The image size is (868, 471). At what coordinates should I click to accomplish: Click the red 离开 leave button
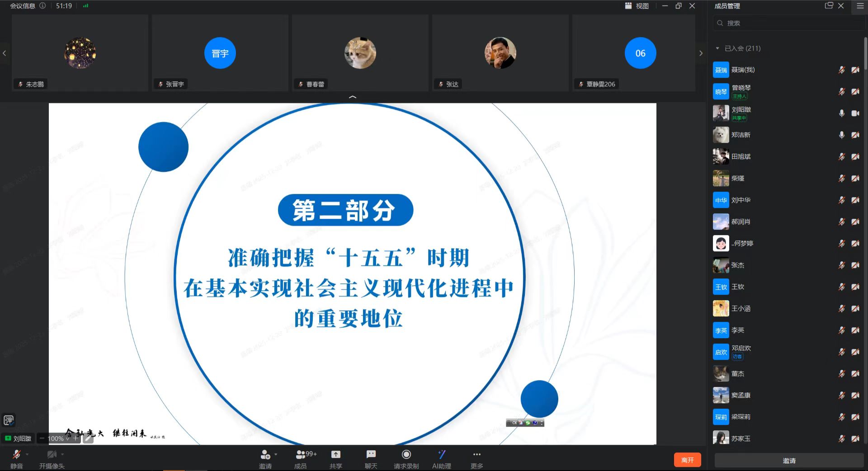point(687,460)
